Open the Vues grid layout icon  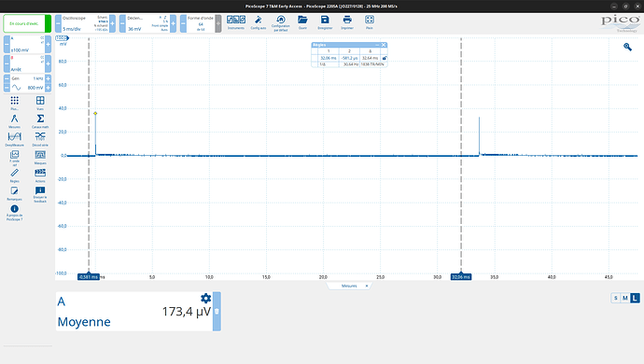tap(40, 103)
